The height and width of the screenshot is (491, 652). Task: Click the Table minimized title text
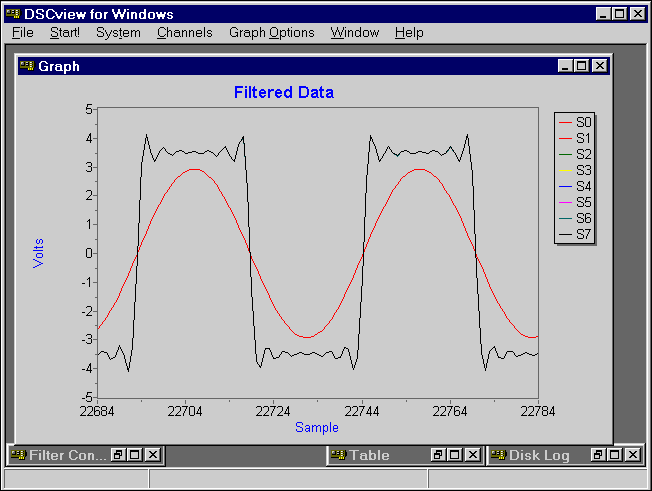369,455
